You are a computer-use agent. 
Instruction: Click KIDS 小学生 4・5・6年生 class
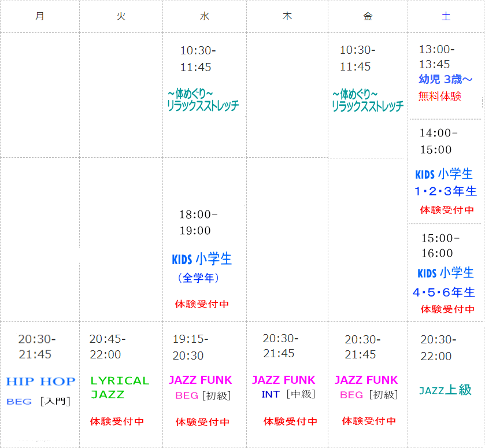coord(446,282)
